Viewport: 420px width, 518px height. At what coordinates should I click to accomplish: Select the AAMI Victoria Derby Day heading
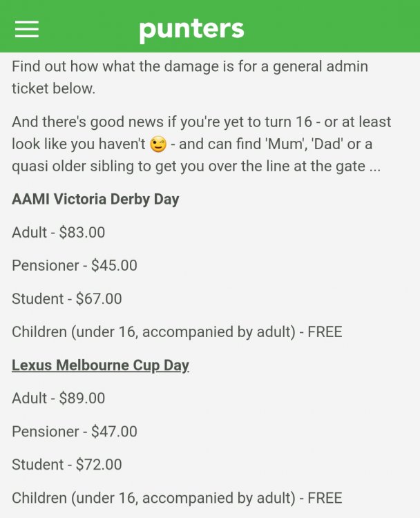click(95, 200)
